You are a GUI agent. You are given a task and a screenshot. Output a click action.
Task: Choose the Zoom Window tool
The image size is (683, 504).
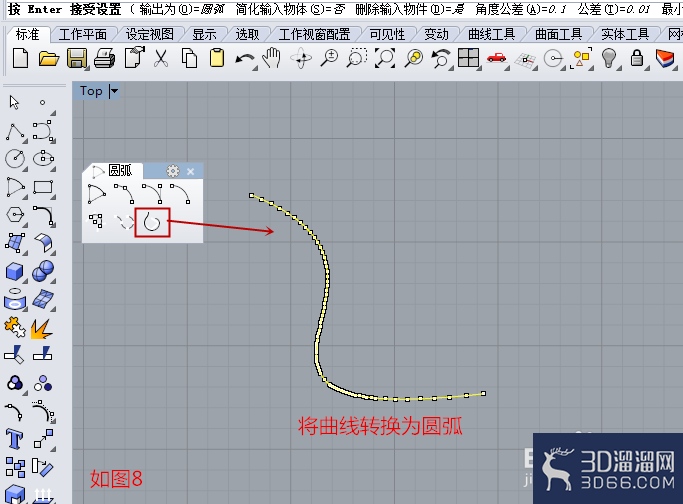(357, 58)
